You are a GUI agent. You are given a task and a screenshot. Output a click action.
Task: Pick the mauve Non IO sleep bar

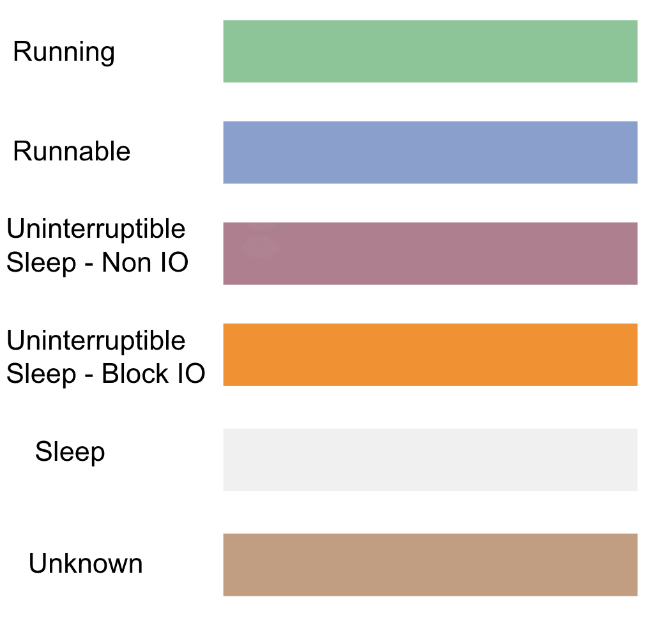430,254
